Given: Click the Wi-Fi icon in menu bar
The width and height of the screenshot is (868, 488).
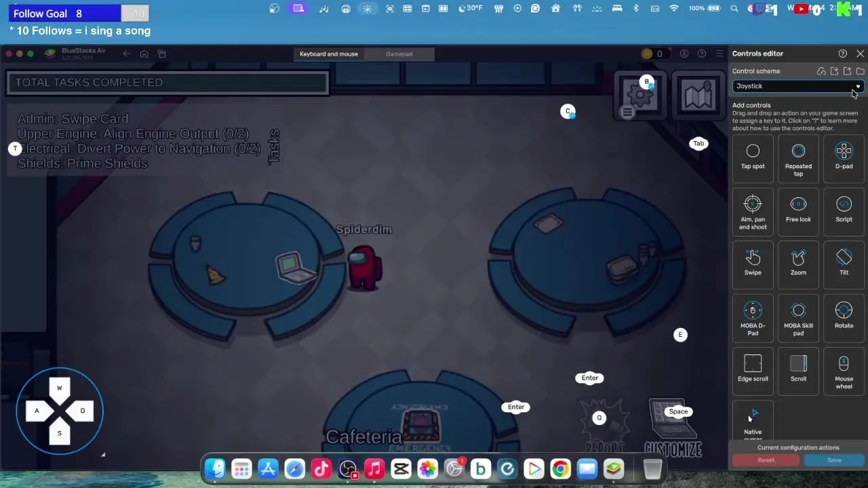Looking at the screenshot, I should [673, 9].
